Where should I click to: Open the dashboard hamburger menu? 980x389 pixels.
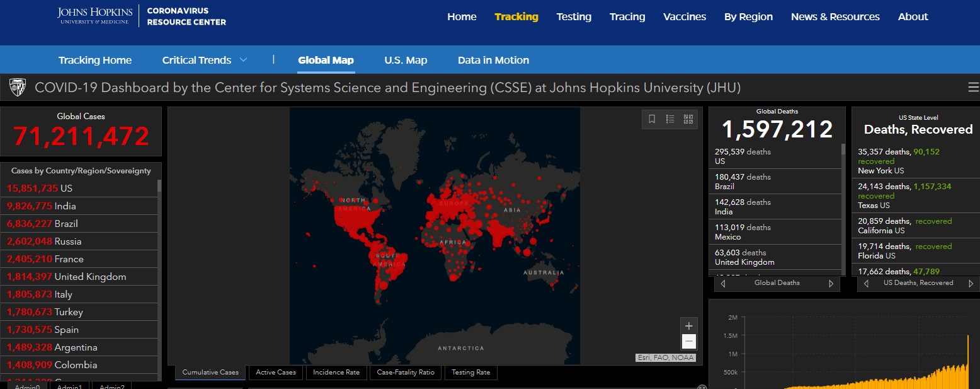click(973, 88)
